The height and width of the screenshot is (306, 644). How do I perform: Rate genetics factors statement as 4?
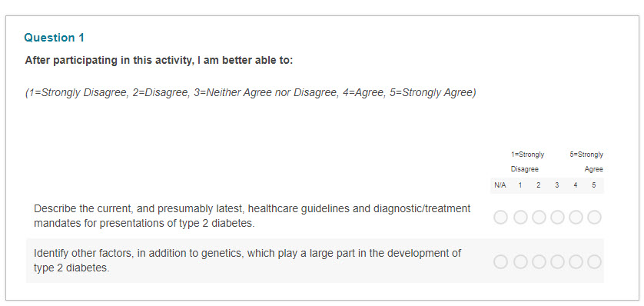[576, 261]
